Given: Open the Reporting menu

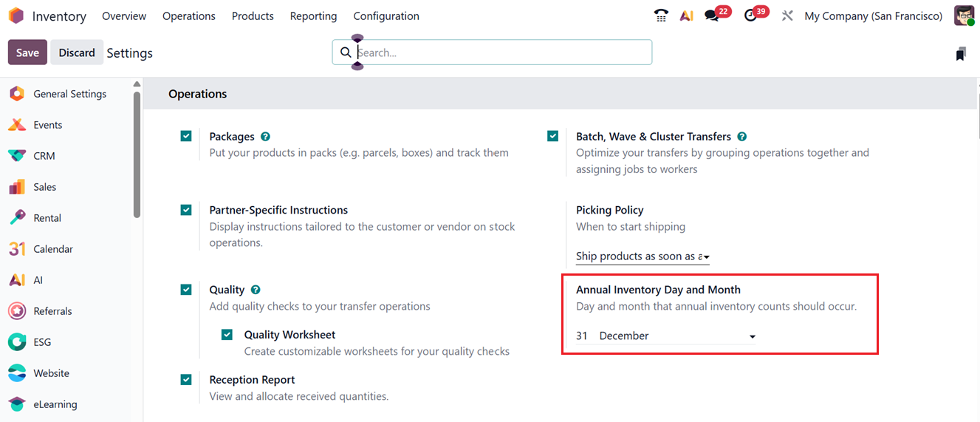Looking at the screenshot, I should tap(313, 16).
